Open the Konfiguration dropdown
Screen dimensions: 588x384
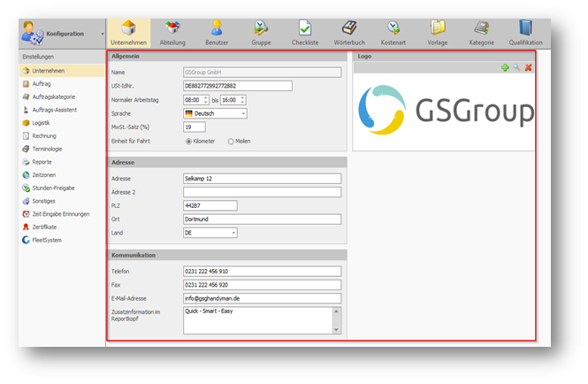pos(102,34)
